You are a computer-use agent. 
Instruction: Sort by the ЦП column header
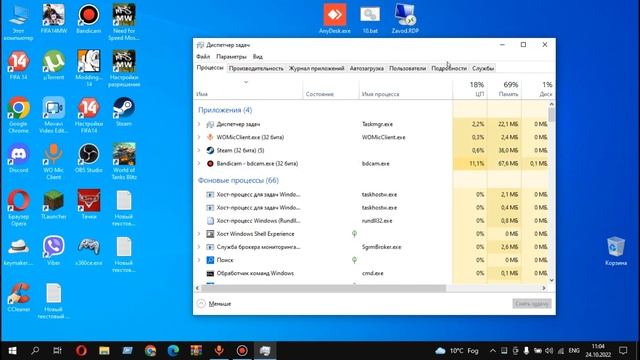click(x=470, y=89)
